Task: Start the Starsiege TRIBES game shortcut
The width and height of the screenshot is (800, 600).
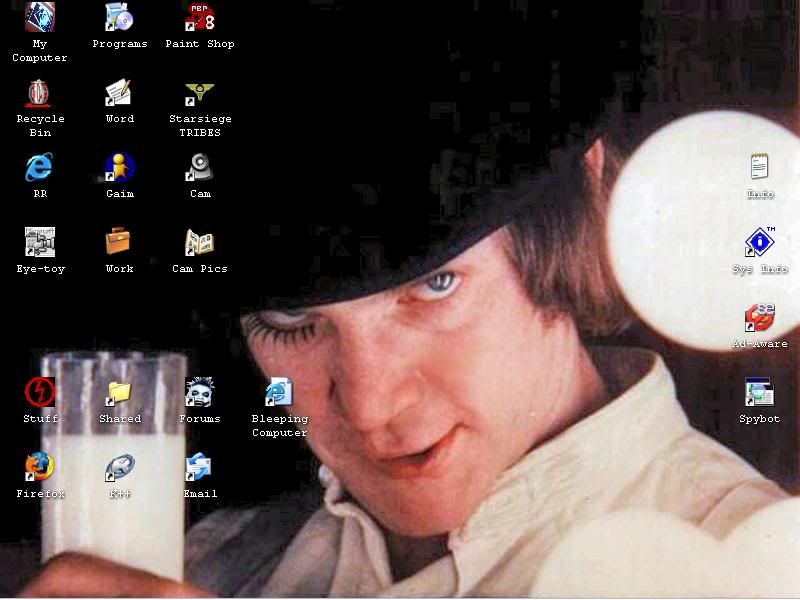Action: pyautogui.click(x=200, y=93)
